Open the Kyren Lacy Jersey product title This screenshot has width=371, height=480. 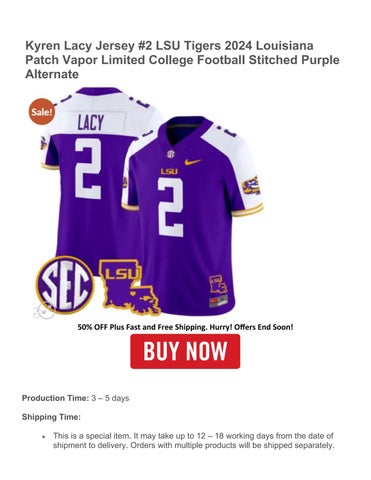(182, 60)
